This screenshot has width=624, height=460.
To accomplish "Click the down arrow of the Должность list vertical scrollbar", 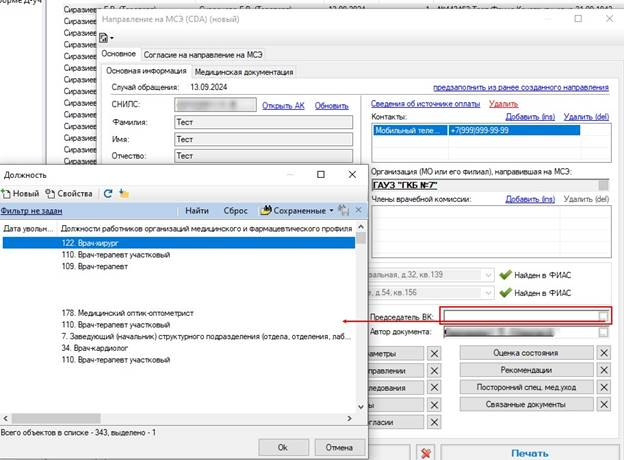I will 361,407.
